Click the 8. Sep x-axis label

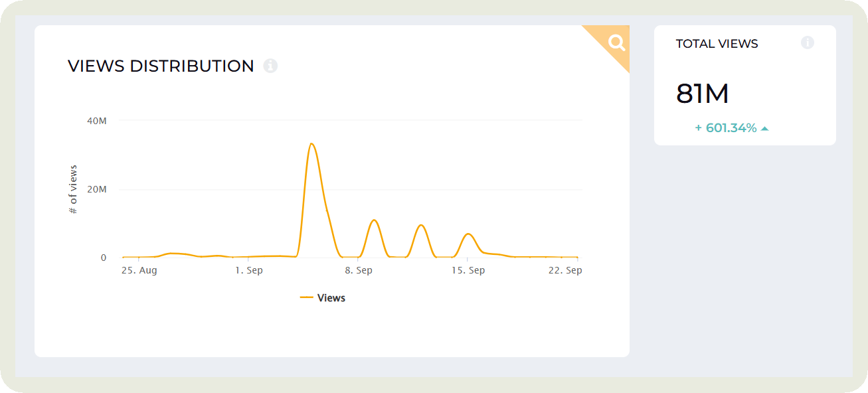coord(359,271)
